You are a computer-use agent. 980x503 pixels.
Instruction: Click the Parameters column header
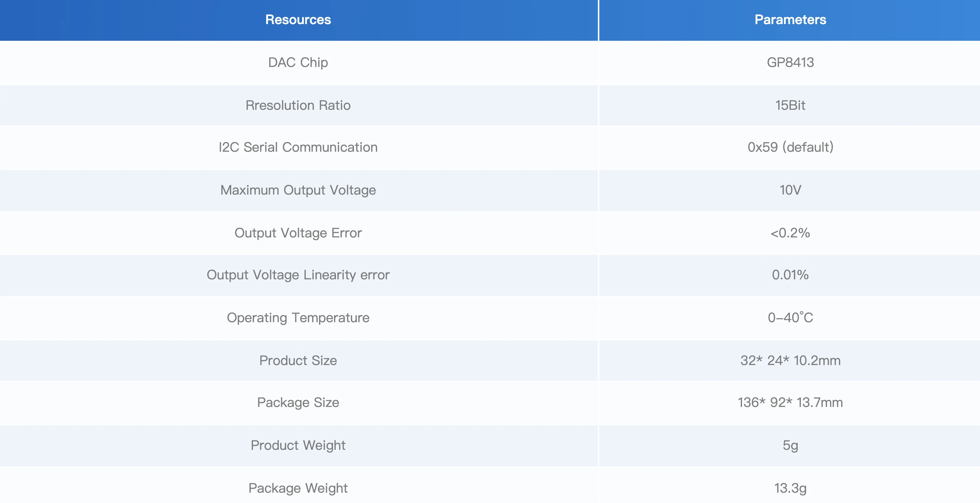point(790,20)
